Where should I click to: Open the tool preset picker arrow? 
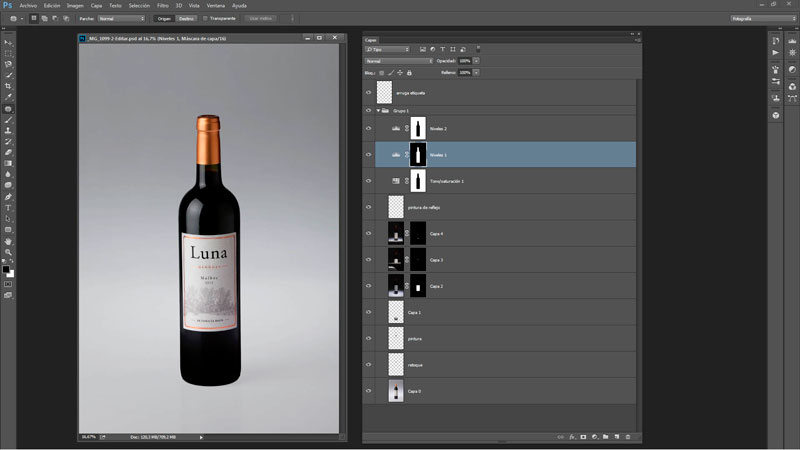22,18
